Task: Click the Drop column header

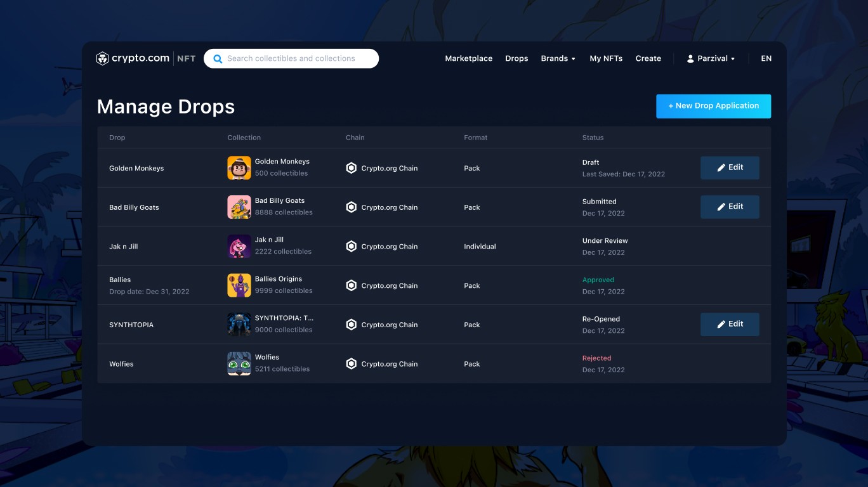Action: click(x=117, y=138)
